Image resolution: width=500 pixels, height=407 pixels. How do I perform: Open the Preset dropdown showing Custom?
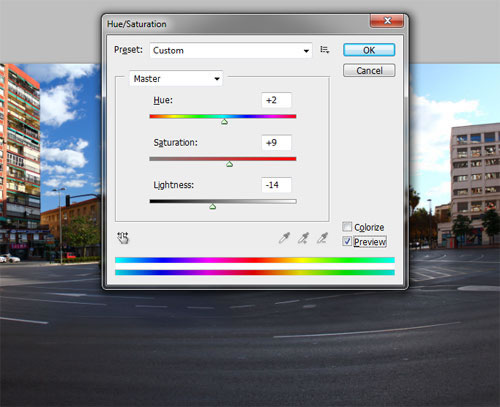[231, 50]
